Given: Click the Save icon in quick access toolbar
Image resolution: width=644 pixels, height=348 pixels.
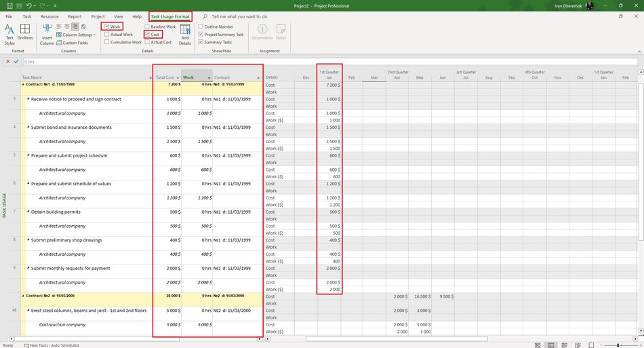Looking at the screenshot, I should (x=9, y=5).
